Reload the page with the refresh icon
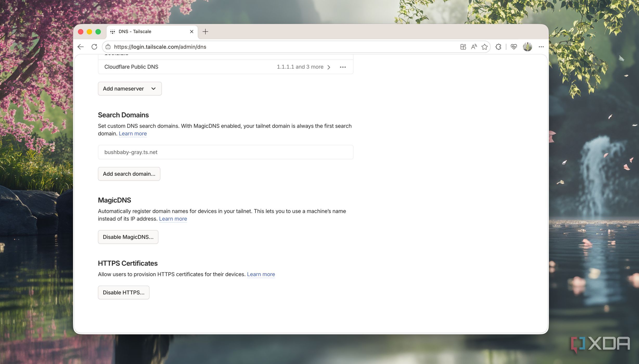Viewport: 639px width, 364px height. pos(94,47)
